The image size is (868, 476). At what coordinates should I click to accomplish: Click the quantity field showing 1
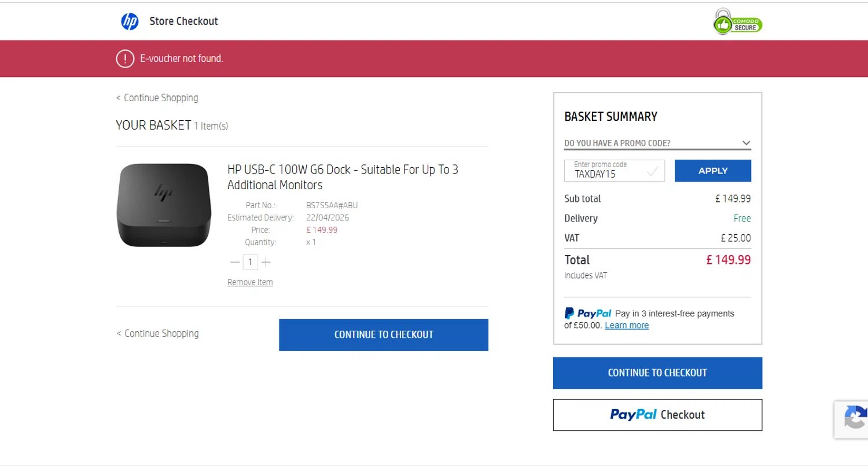[250, 262]
